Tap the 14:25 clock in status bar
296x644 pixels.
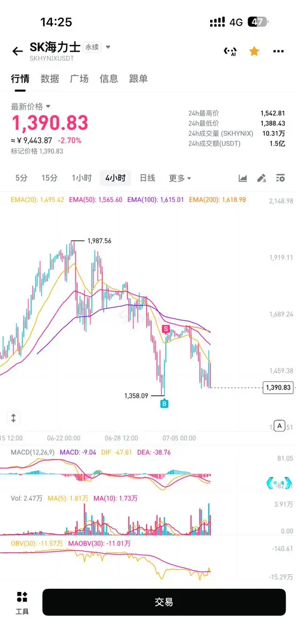[56, 22]
